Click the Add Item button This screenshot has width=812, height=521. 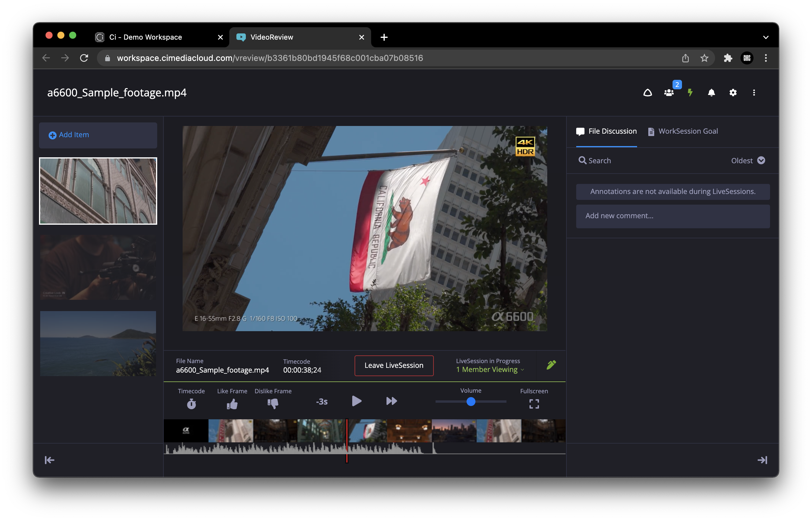[x=98, y=135]
